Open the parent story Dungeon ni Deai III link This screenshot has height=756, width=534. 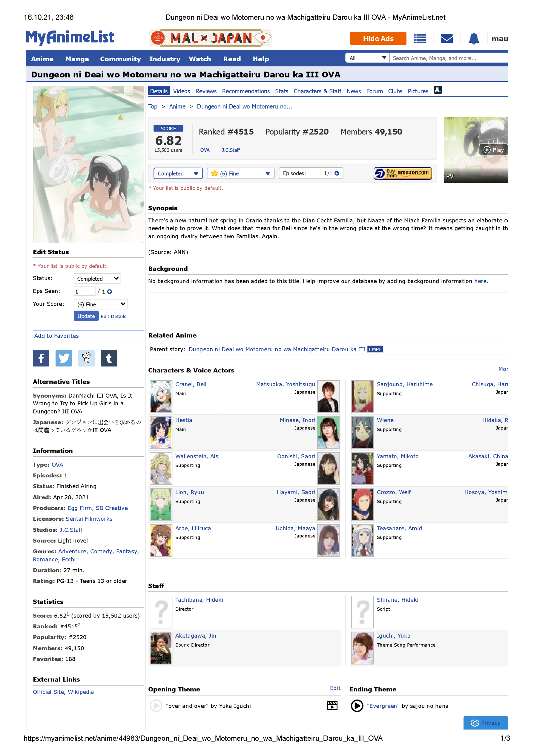pyautogui.click(x=277, y=349)
